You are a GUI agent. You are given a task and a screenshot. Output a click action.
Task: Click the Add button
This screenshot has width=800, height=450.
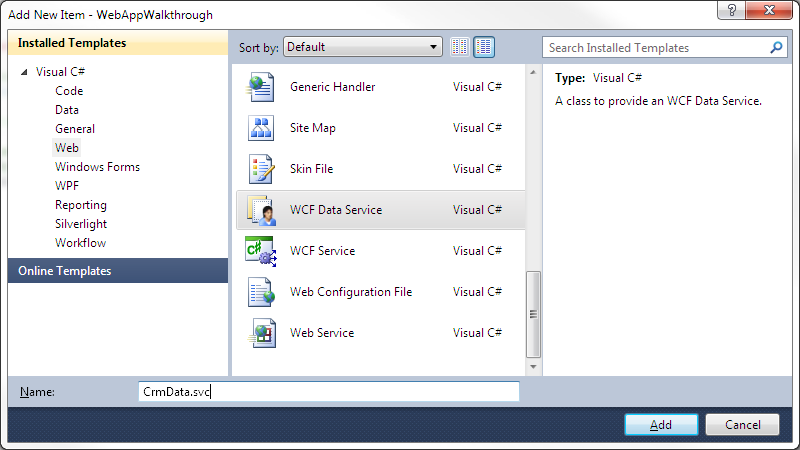(661, 424)
